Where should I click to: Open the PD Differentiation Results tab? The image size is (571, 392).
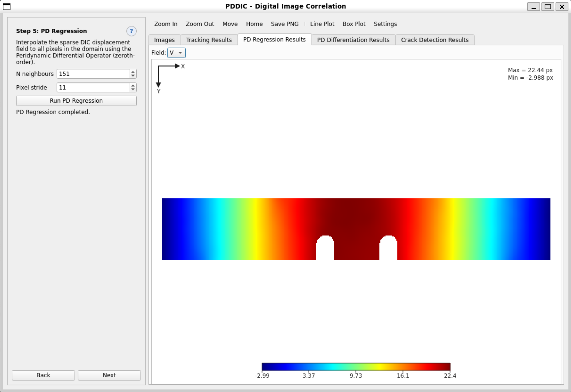353,40
